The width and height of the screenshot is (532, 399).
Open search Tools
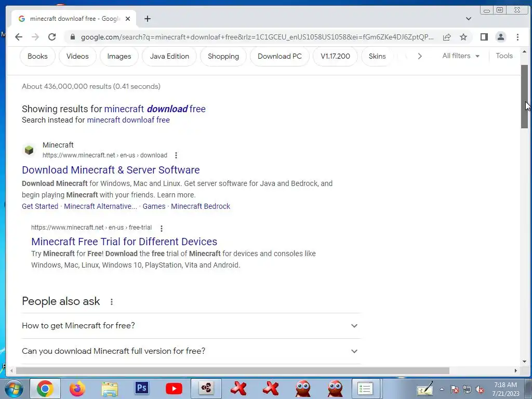coord(504,56)
